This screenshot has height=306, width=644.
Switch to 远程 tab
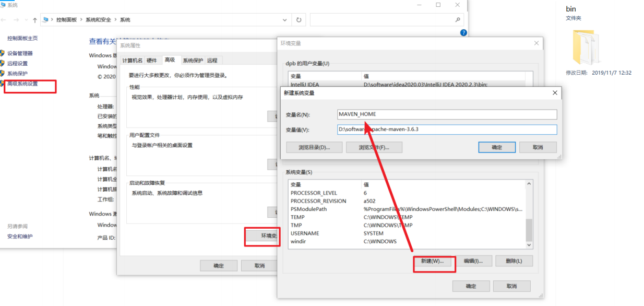point(212,61)
